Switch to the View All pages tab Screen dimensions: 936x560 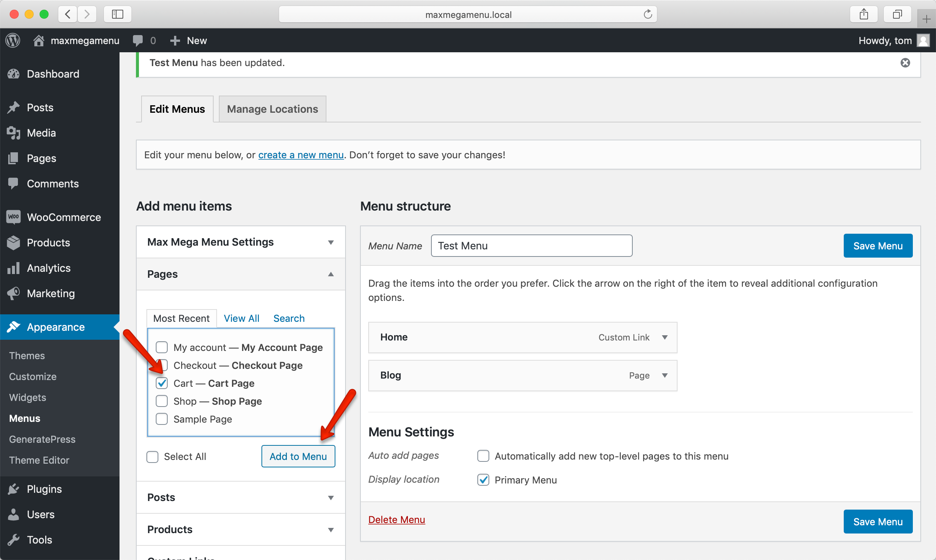tap(241, 318)
